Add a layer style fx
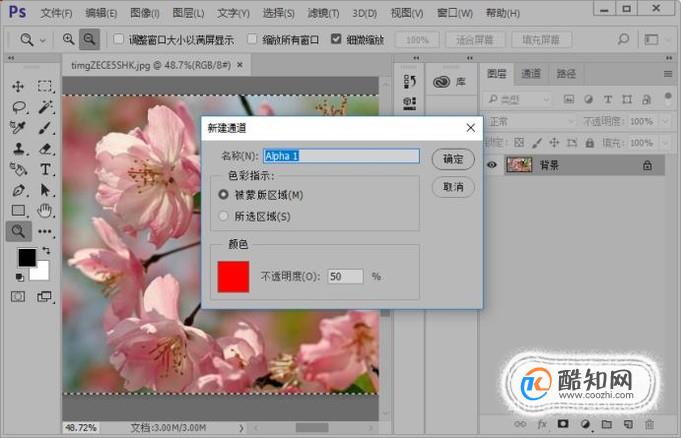This screenshot has width=681, height=438. coord(542,424)
